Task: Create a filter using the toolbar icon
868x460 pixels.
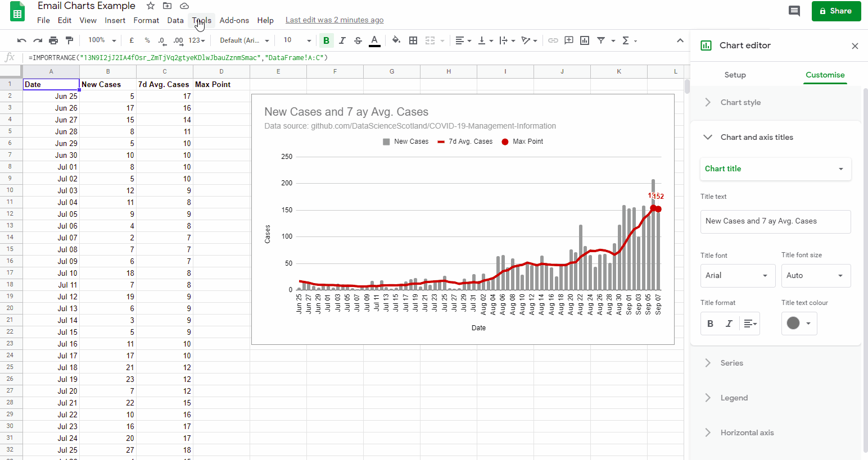Action: (601, 40)
